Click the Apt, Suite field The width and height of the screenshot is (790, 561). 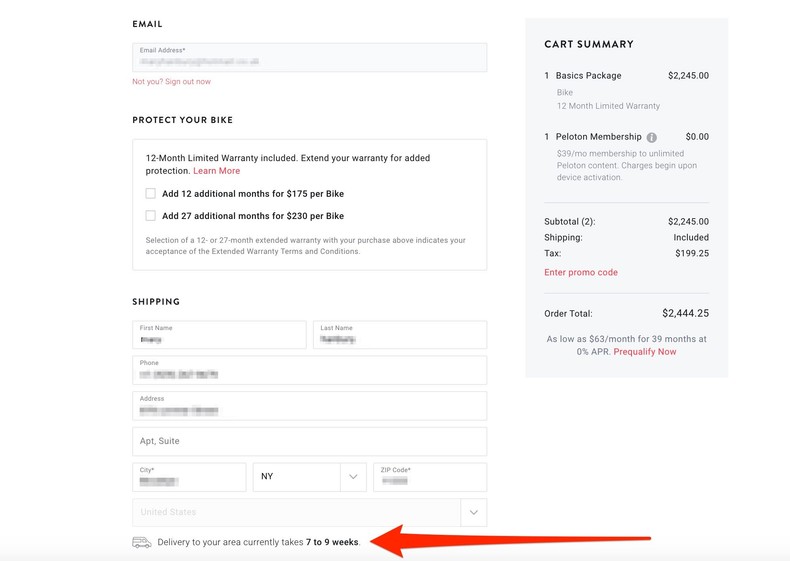click(x=309, y=441)
